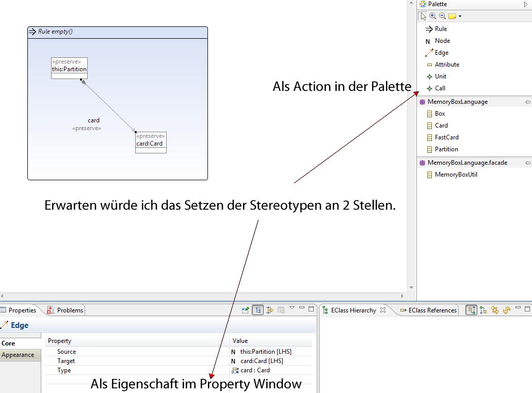Collapse the MemoryBoxLanguage palette drawer
This screenshot has height=393, width=532.
point(527,102)
